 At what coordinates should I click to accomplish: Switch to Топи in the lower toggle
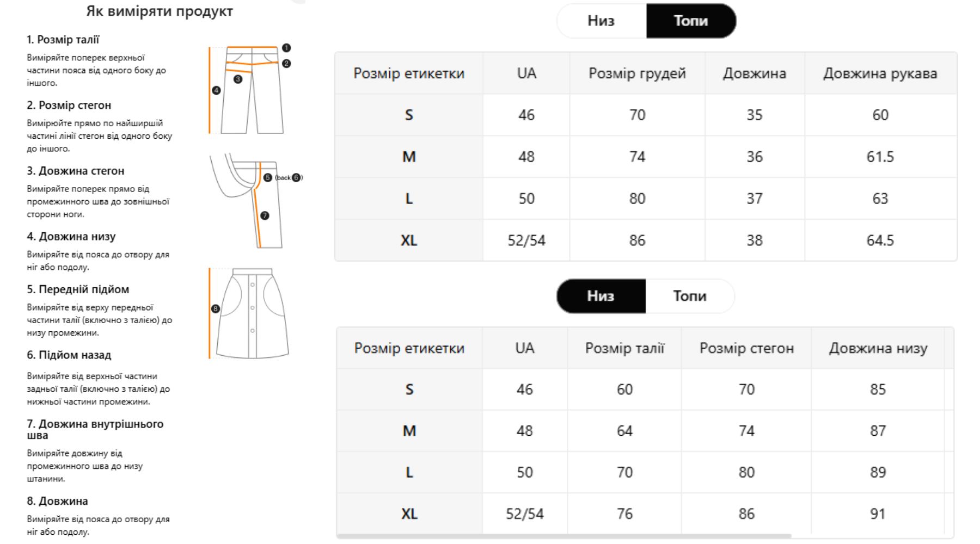coord(690,296)
